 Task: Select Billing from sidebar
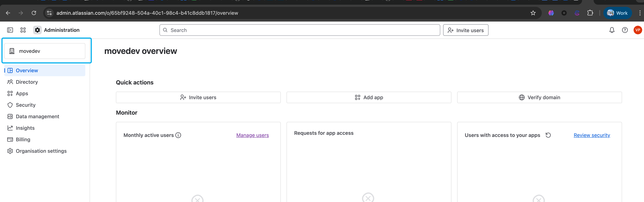click(23, 139)
